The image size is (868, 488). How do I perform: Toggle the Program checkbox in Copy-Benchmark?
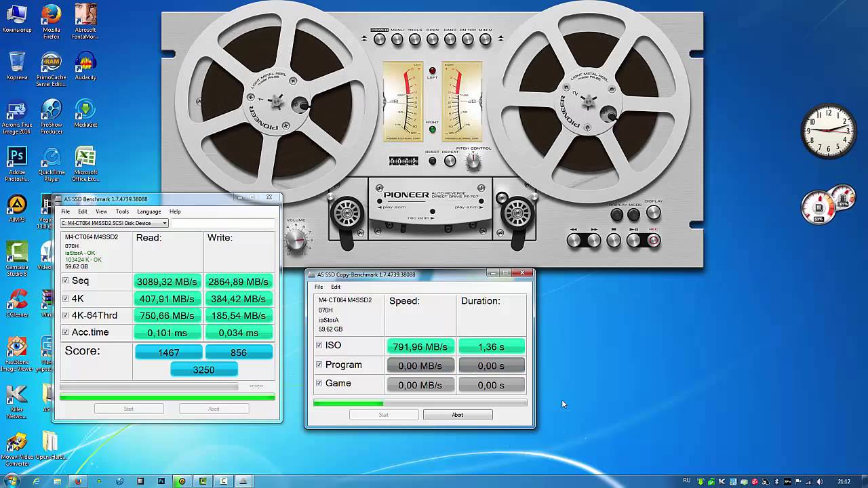click(319, 365)
